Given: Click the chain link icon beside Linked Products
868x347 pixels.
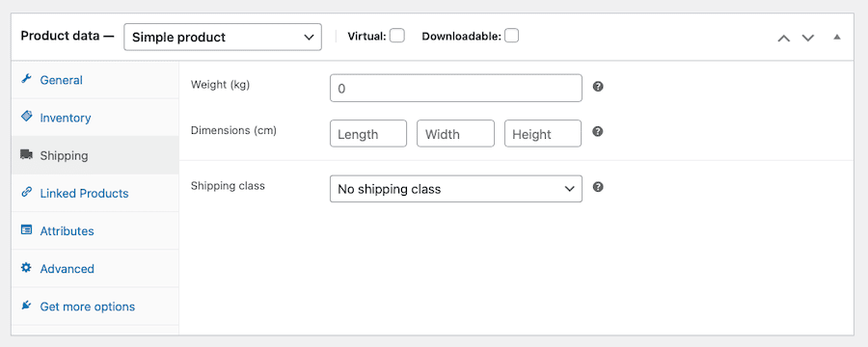Looking at the screenshot, I should pos(26,192).
